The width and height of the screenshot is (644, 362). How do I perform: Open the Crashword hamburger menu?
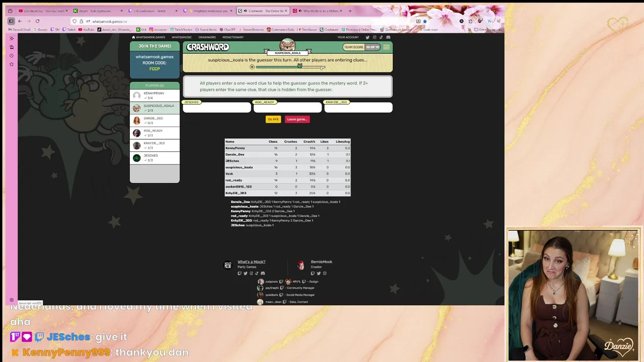tap(386, 47)
